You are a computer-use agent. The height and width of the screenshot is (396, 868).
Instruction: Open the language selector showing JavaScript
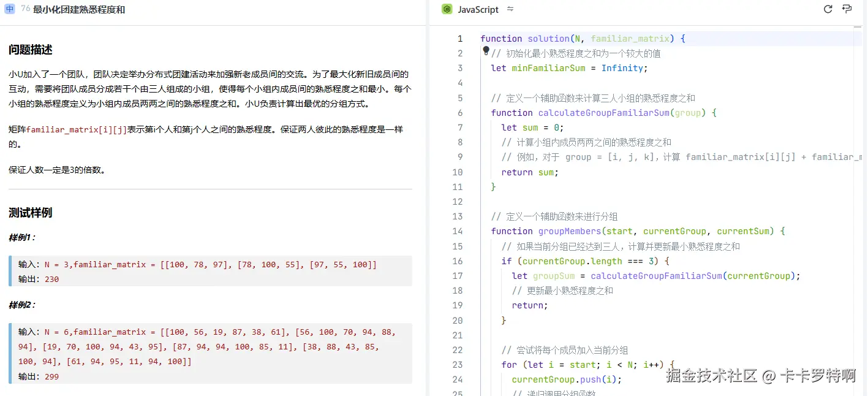click(x=477, y=9)
